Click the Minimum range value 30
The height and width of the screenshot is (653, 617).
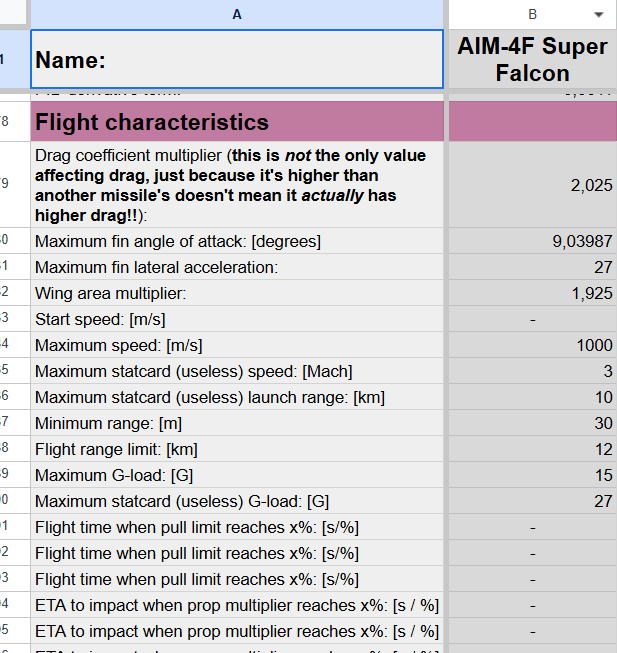531,423
